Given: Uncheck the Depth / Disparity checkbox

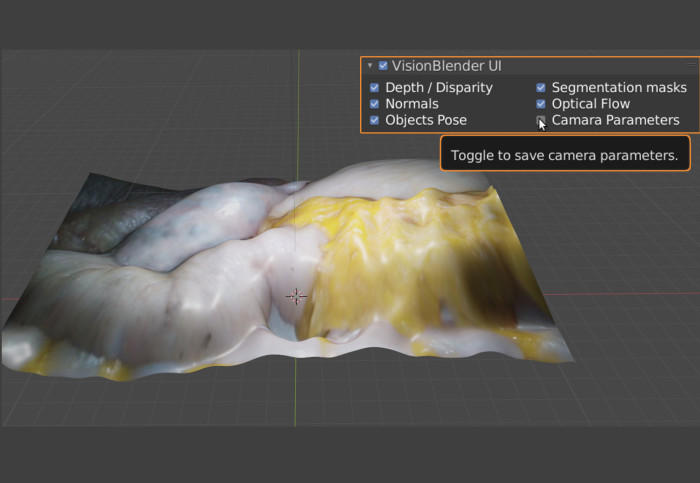Looking at the screenshot, I should 375,88.
